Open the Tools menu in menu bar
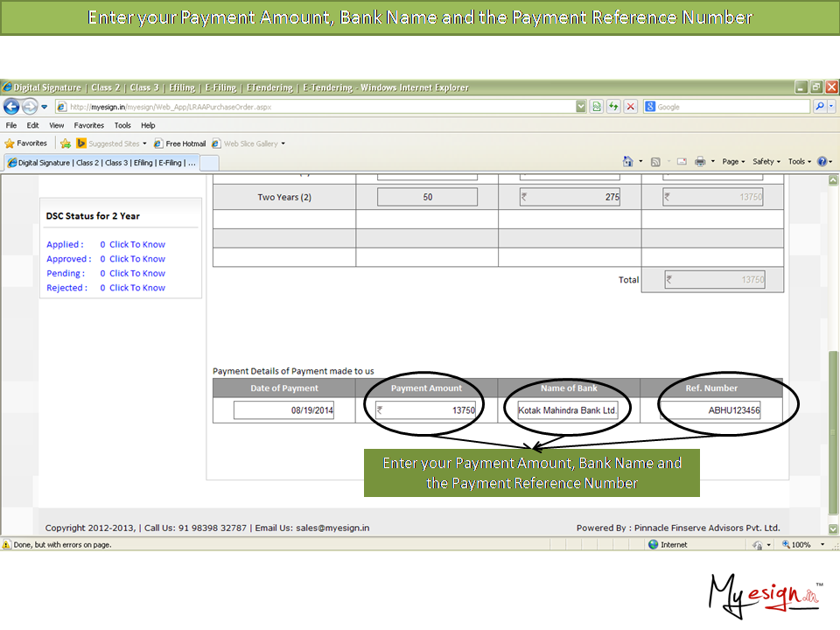Screen dimensions: 840x630 point(122,125)
